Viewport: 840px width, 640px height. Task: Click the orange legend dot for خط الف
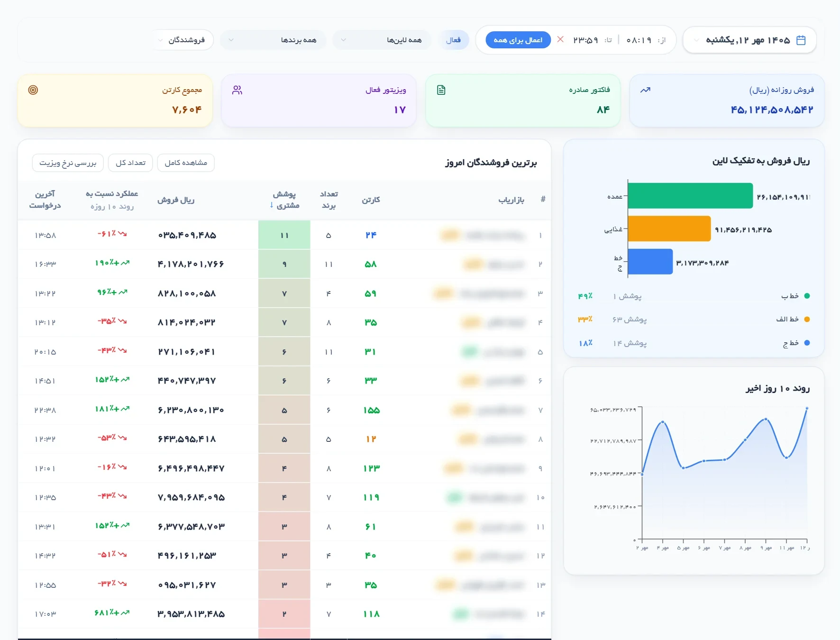tap(807, 319)
